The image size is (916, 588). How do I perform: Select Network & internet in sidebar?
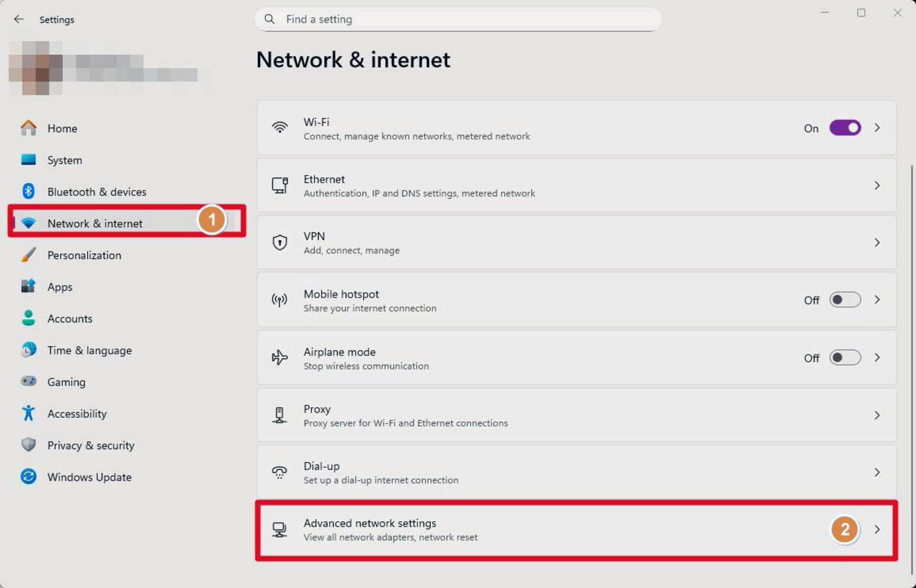94,223
